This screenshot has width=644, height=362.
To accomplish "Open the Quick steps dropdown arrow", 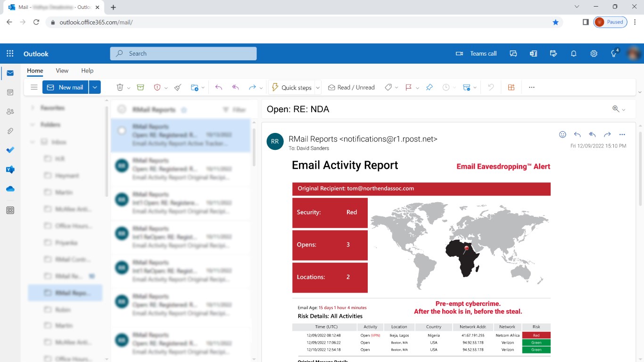I will (x=318, y=88).
